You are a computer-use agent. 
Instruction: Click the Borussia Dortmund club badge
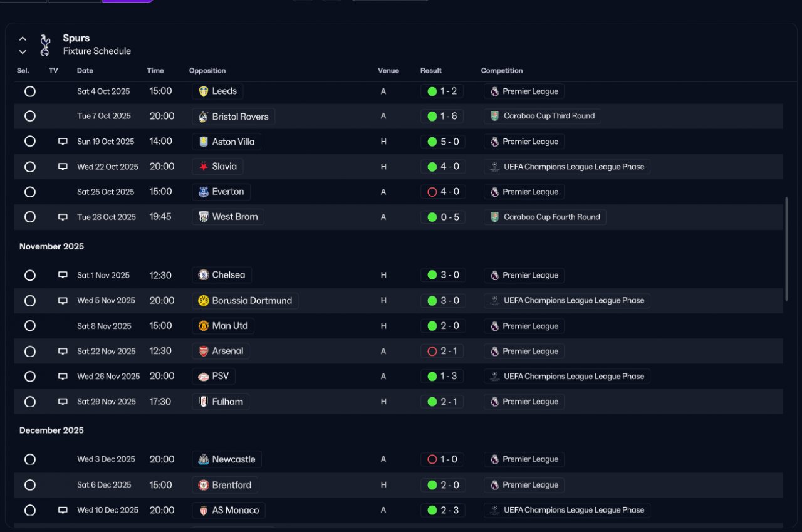[x=203, y=301]
